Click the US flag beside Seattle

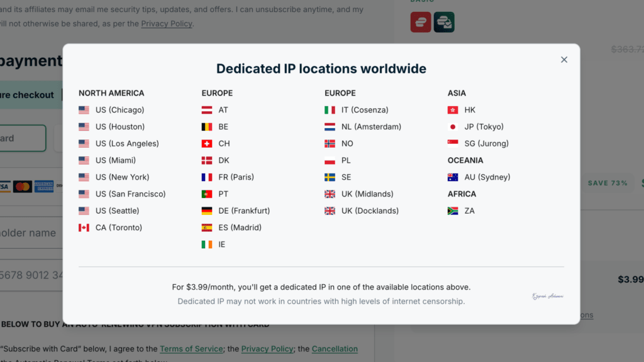click(x=84, y=211)
